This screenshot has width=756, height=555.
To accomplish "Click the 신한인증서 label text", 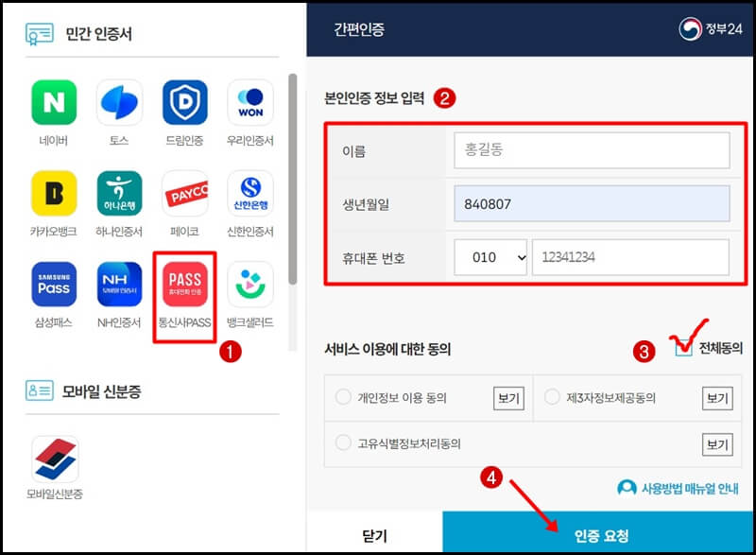I will pos(250,232).
